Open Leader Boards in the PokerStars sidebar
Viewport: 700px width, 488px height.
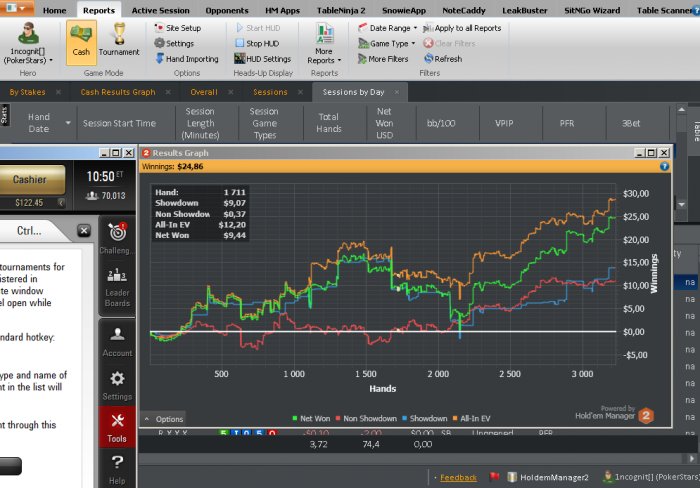click(117, 287)
